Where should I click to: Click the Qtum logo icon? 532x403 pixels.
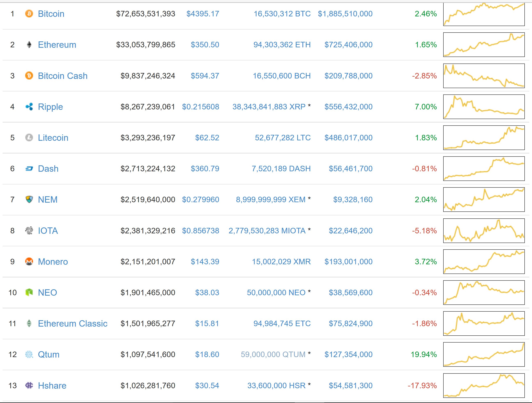29,354
